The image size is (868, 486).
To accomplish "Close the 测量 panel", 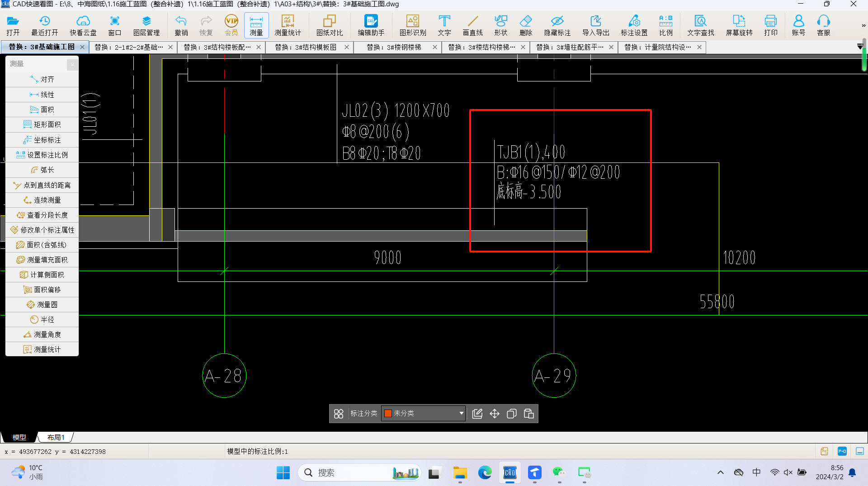I will (x=72, y=64).
